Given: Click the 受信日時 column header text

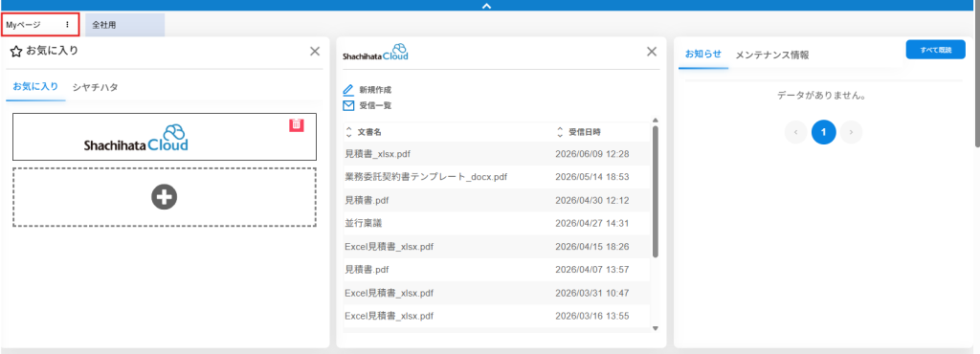Looking at the screenshot, I should (x=585, y=132).
